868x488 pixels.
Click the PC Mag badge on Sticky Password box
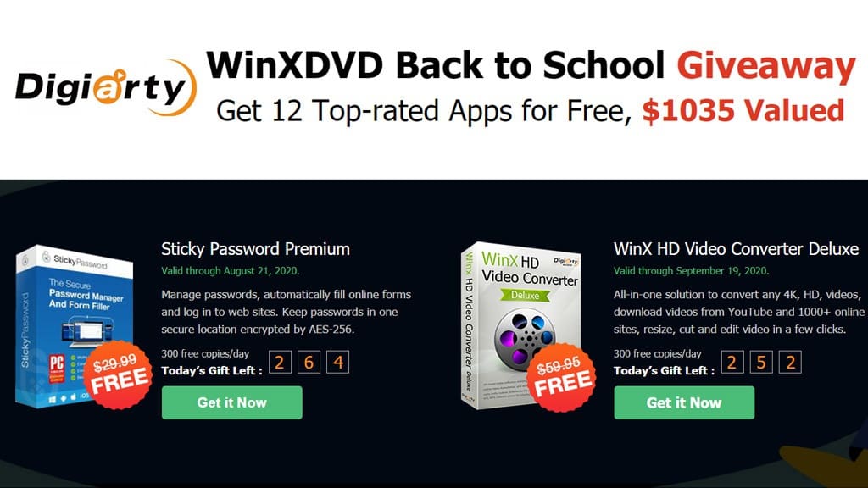click(x=57, y=369)
